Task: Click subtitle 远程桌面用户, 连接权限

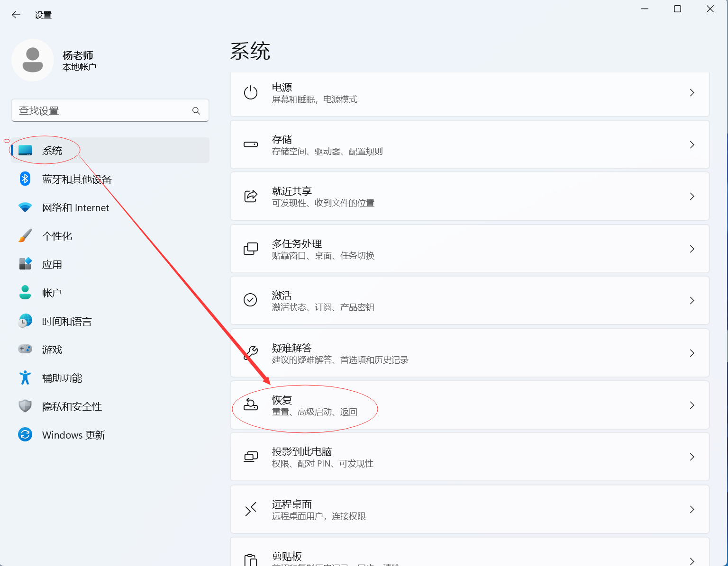Action: pyautogui.click(x=319, y=516)
